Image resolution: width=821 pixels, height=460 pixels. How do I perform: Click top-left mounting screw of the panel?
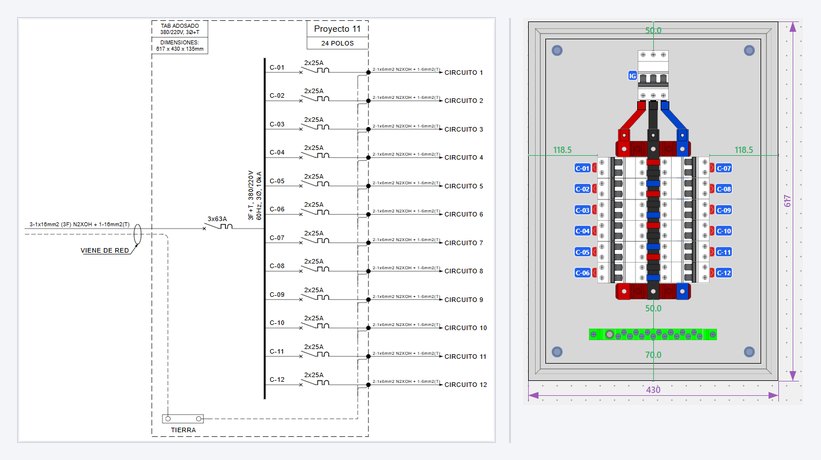point(557,50)
